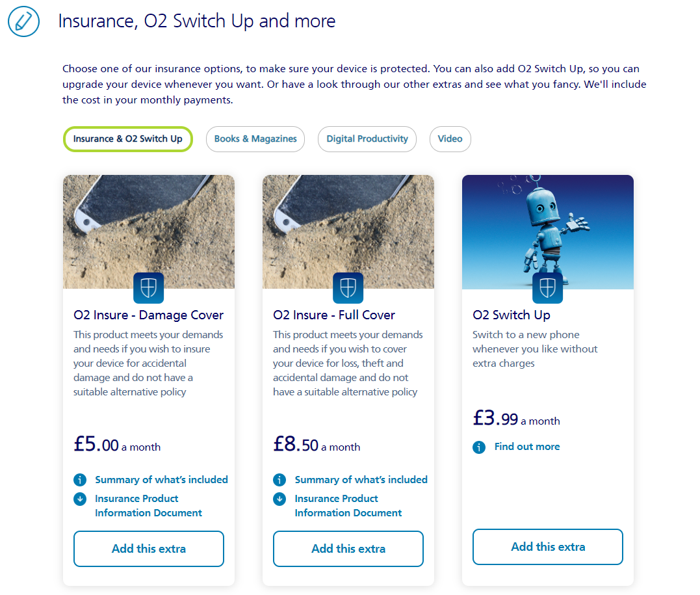Click the info icon next to Full Cover summary
Viewport: 700px width, 595px height.
[x=279, y=479]
